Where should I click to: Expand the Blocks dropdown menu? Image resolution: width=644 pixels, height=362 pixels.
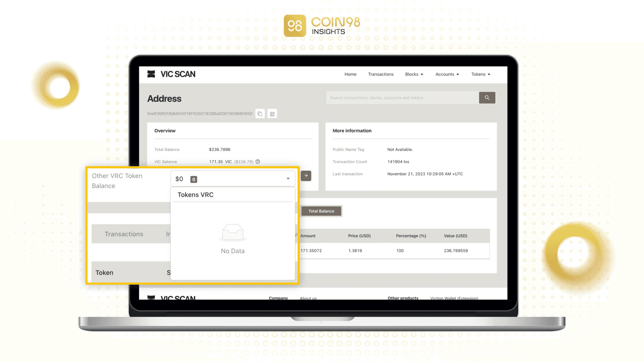pos(414,74)
